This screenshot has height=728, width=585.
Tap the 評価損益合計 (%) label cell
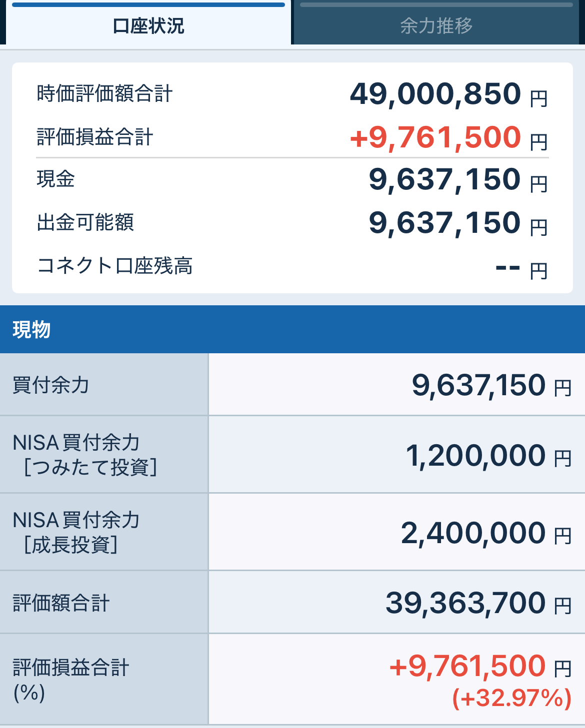[x=70, y=679]
